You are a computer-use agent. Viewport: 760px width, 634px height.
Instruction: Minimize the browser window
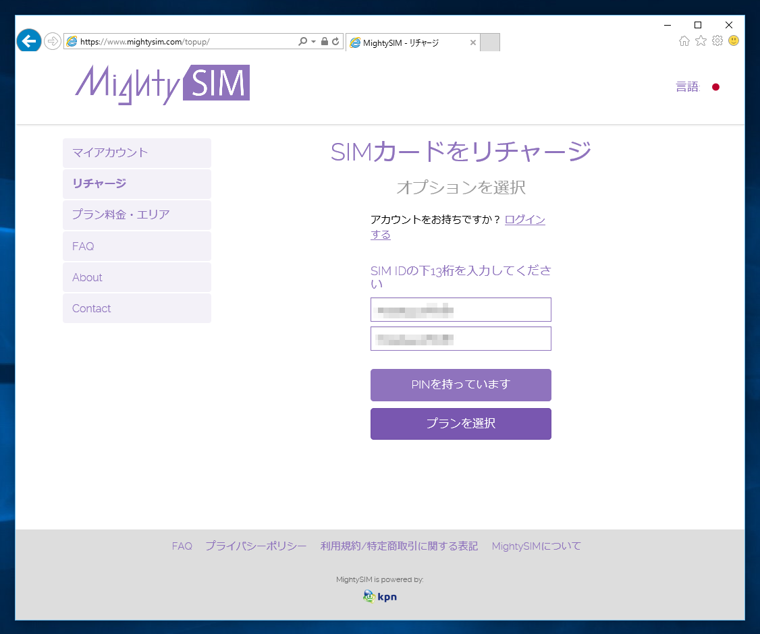pos(667,25)
